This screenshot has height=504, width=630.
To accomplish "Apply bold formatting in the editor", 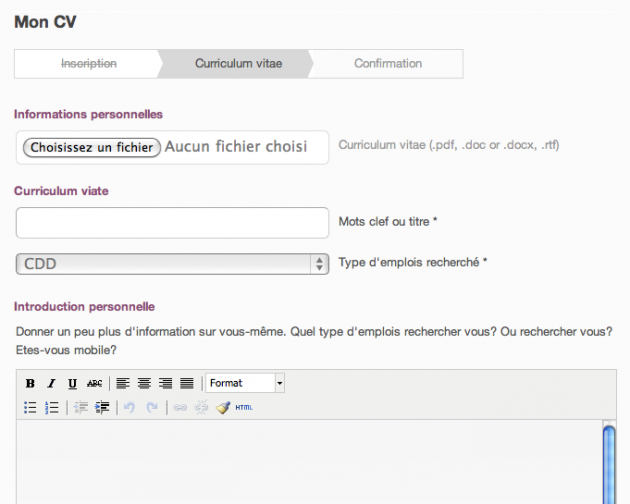I will tap(30, 383).
